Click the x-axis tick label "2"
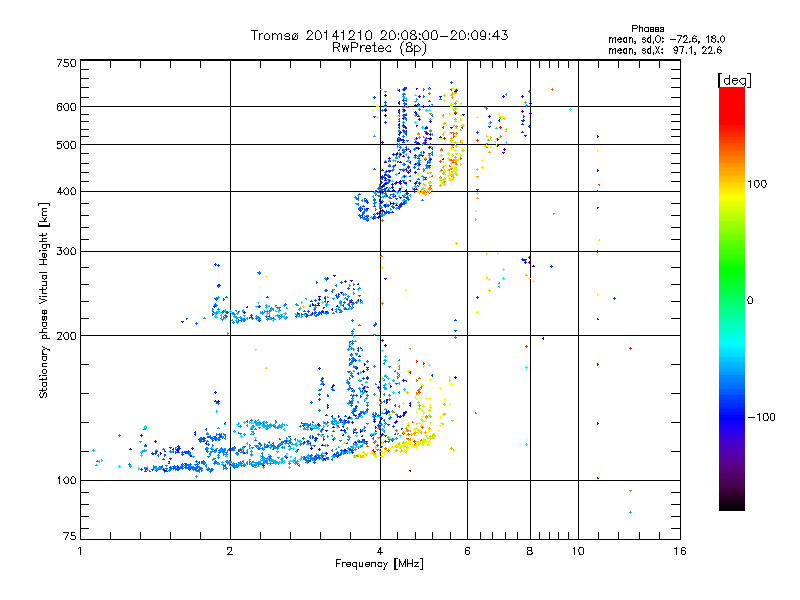The image size is (800, 600). (230, 551)
